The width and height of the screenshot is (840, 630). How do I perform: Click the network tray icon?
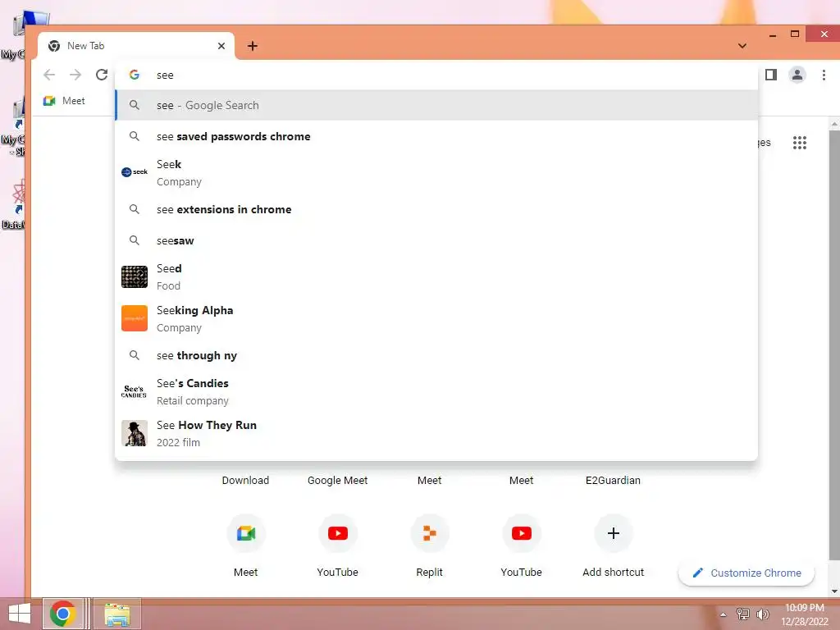(742, 614)
